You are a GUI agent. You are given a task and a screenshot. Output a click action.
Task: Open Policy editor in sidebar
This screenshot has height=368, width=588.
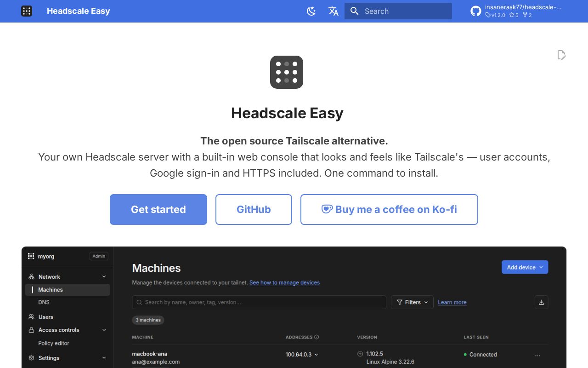point(54,343)
